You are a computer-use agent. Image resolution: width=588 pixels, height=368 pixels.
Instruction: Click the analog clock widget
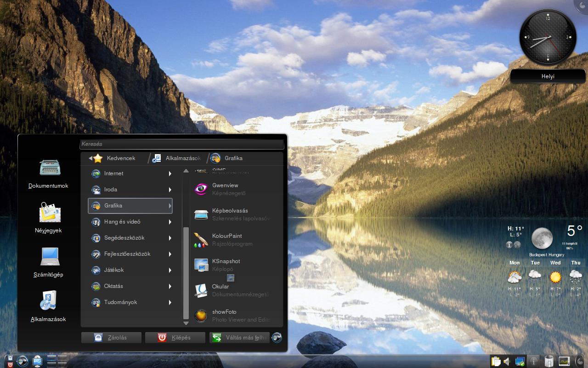548,38
